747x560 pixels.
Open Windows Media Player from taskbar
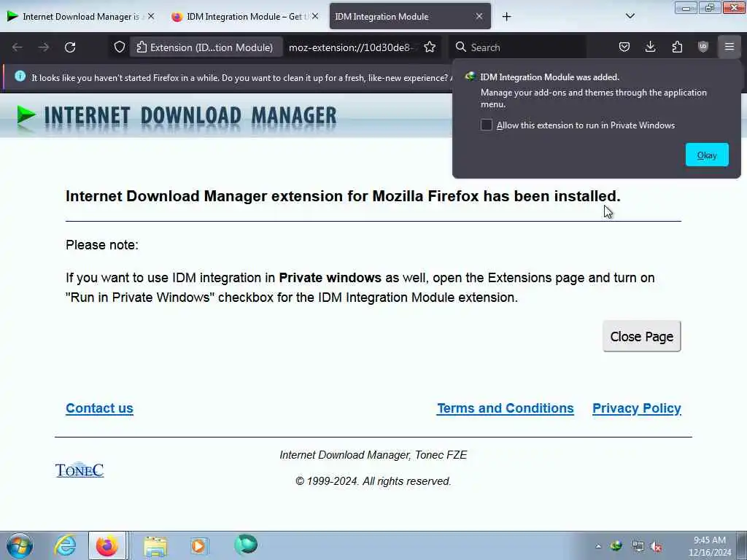click(x=199, y=545)
